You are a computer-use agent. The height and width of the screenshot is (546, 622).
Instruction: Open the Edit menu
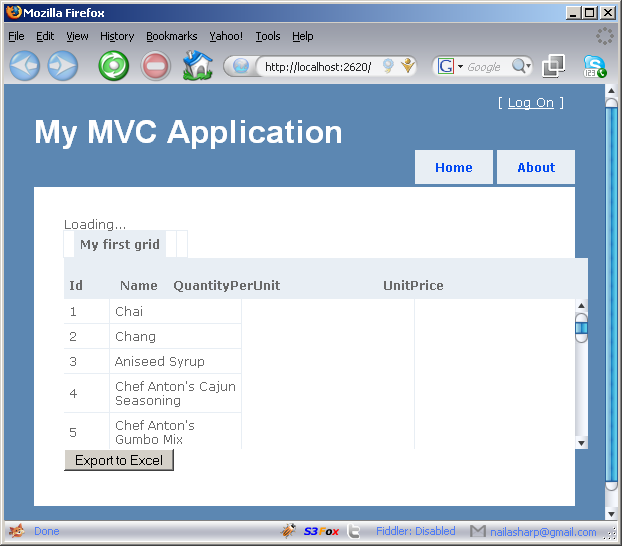pos(45,36)
